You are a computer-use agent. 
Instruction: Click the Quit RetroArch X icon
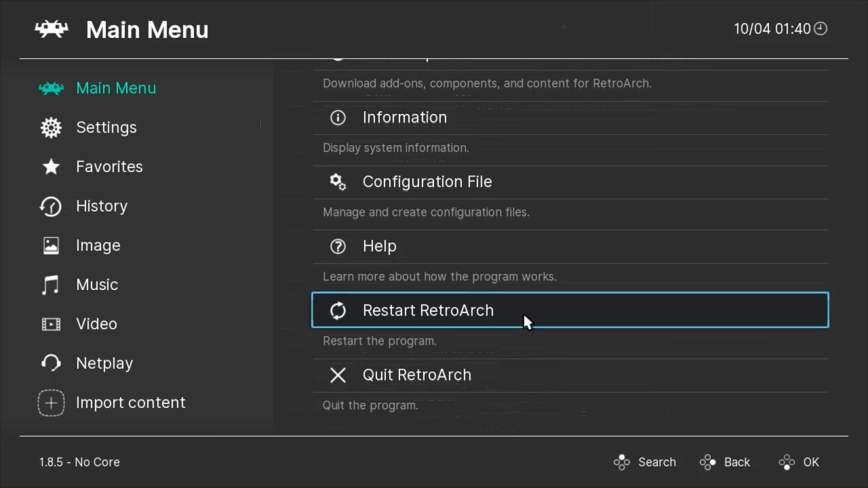click(338, 375)
